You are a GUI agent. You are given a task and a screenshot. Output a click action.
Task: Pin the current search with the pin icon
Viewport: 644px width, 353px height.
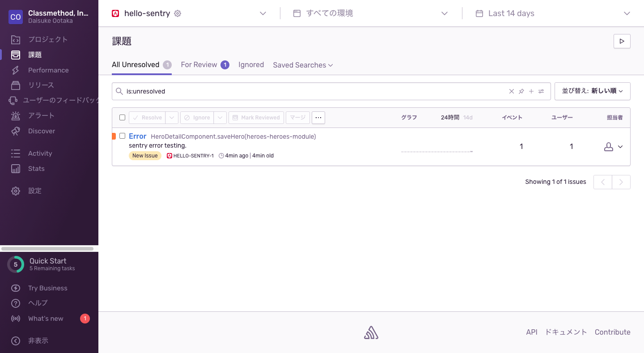(x=521, y=91)
